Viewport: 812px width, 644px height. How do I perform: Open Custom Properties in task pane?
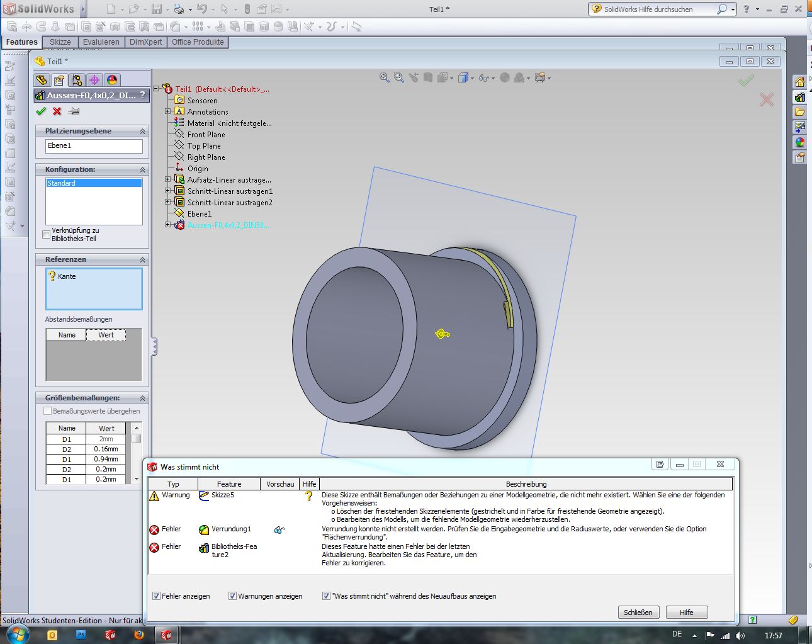(x=799, y=158)
